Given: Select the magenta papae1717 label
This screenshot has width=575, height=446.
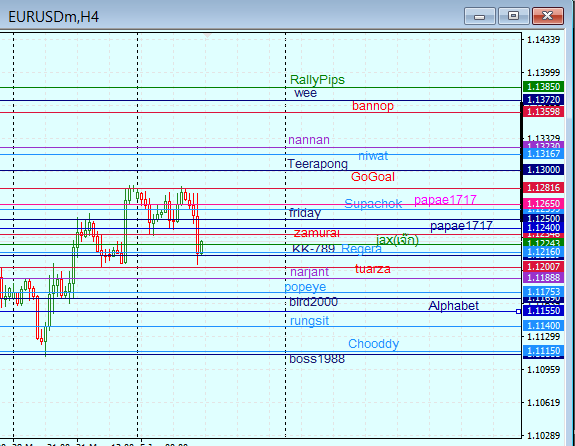Looking at the screenshot, I should tap(445, 200).
